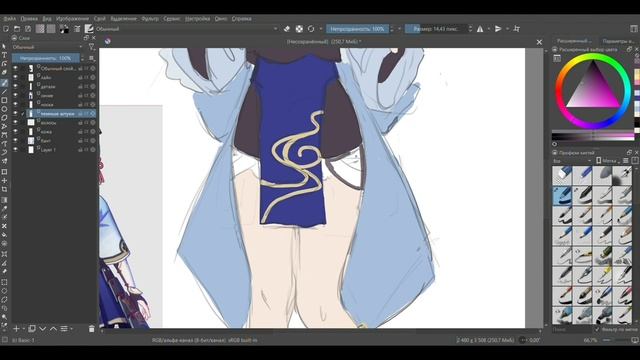Image resolution: width=640 pixels, height=360 pixels.
Task: Click the foreground/background color selector
Action: (64, 29)
